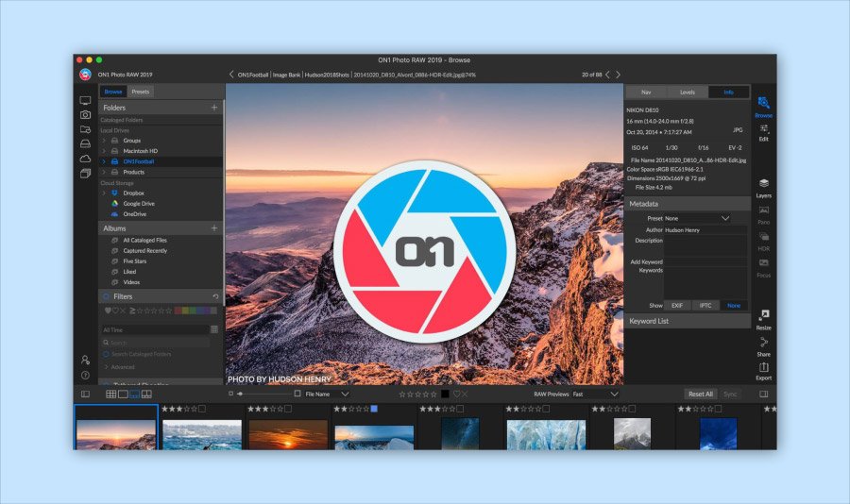
Task: Switch to the Presets tab
Action: 141,92
